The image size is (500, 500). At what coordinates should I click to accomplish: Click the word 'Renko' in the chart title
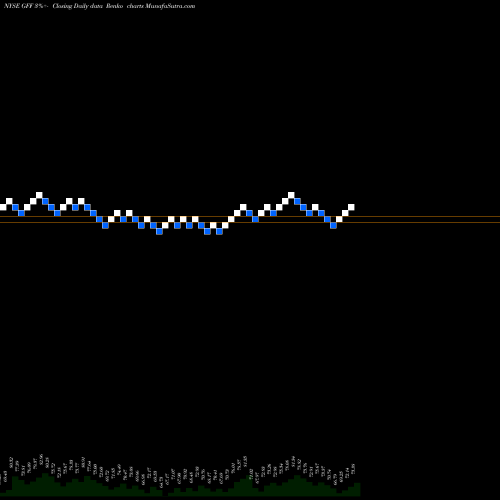[x=114, y=6]
